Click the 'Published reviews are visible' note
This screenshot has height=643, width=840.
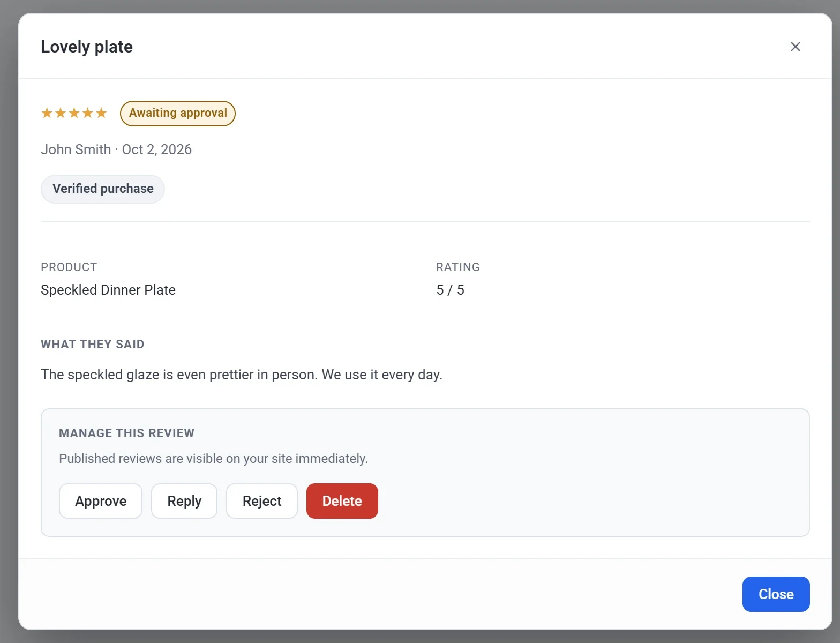214,459
